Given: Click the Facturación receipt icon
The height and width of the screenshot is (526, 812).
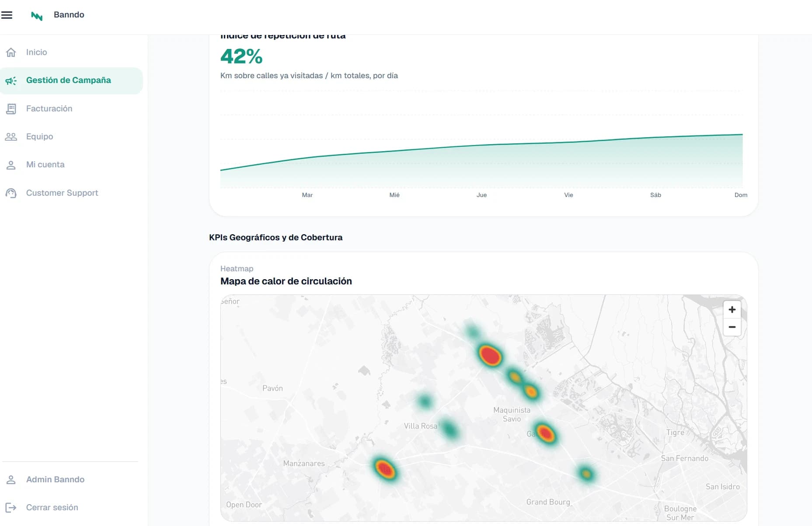Looking at the screenshot, I should pyautogui.click(x=11, y=109).
